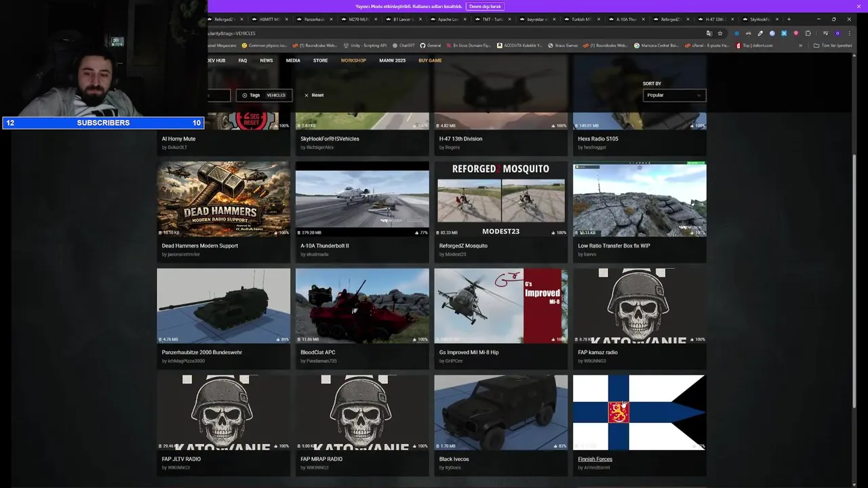868x488 pixels.
Task: Expand the bookmarks overflow chevron
Action: (x=800, y=45)
